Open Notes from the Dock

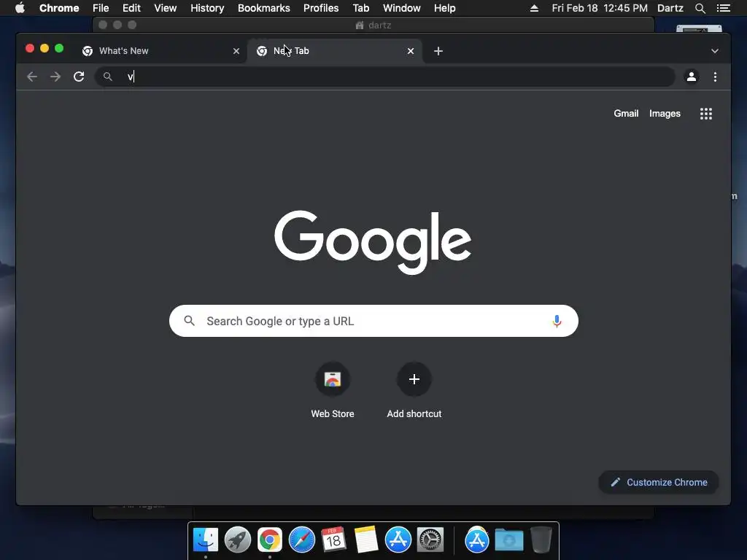[x=366, y=540]
